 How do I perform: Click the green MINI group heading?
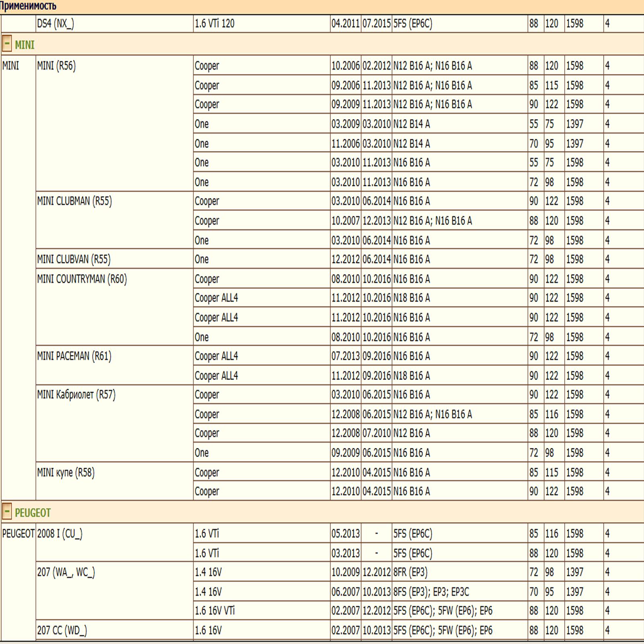click(x=25, y=45)
